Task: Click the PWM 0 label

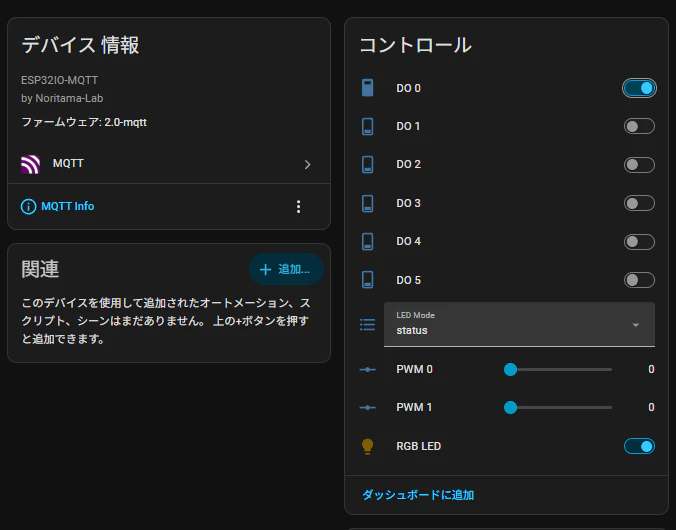Action: click(414, 370)
